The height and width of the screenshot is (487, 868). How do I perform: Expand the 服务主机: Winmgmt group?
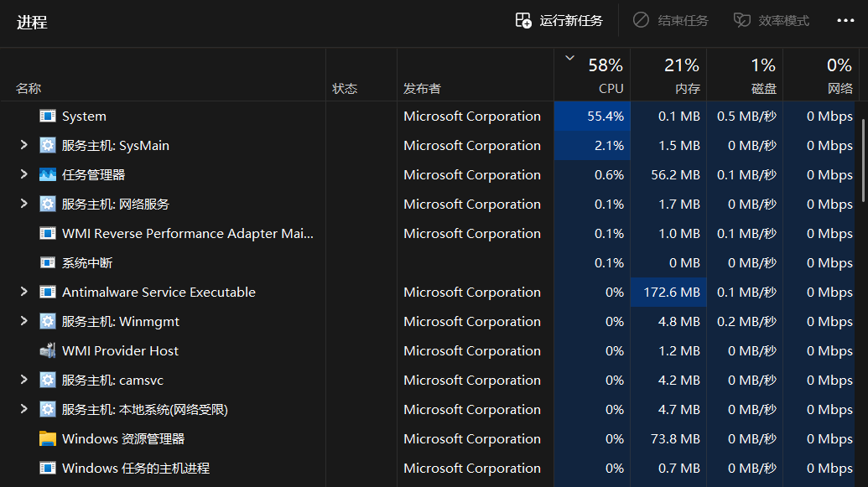pos(23,321)
